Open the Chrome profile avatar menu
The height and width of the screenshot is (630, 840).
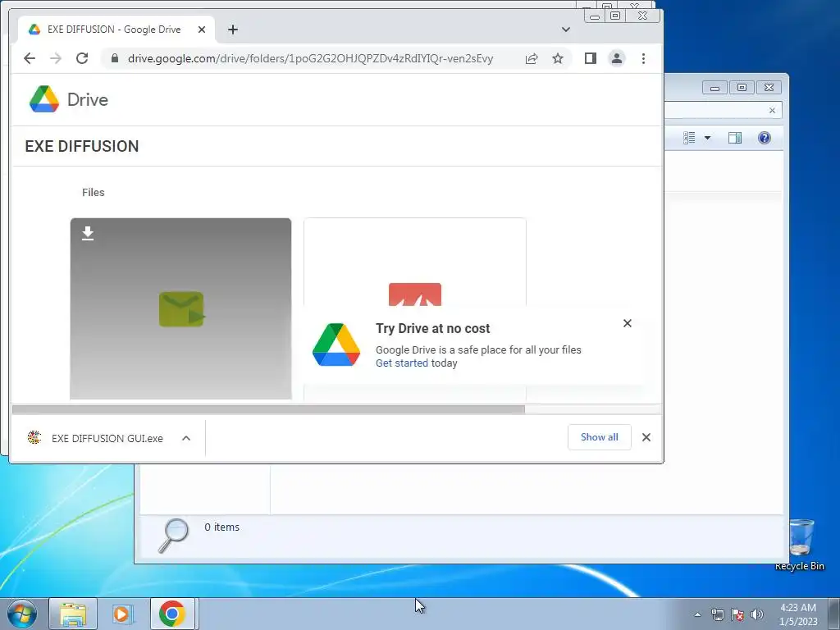[x=617, y=58]
